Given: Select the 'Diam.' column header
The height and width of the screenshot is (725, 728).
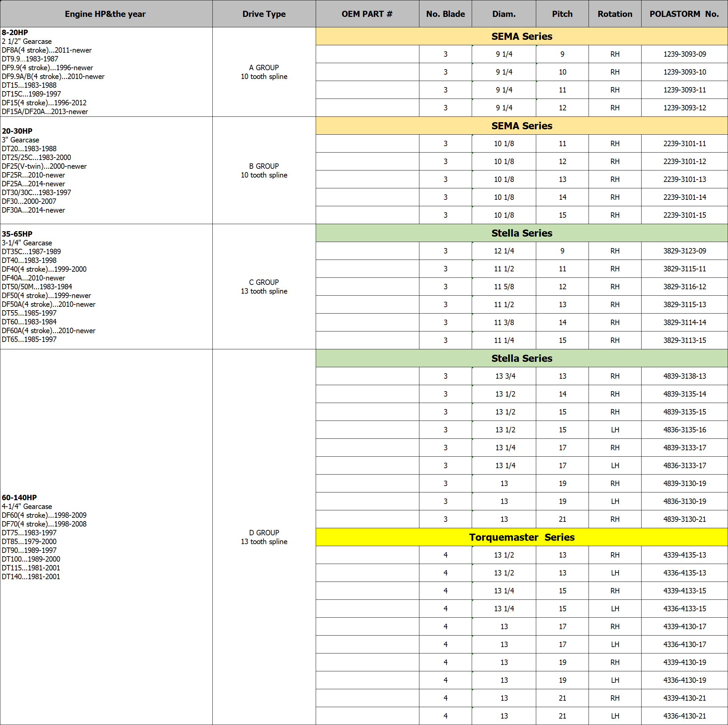Looking at the screenshot, I should tap(504, 14).
